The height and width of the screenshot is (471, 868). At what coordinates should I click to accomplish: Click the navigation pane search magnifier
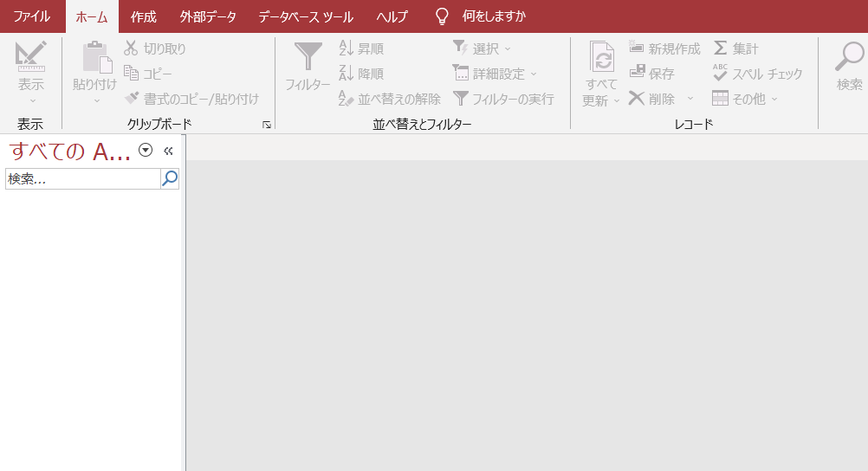click(x=170, y=178)
